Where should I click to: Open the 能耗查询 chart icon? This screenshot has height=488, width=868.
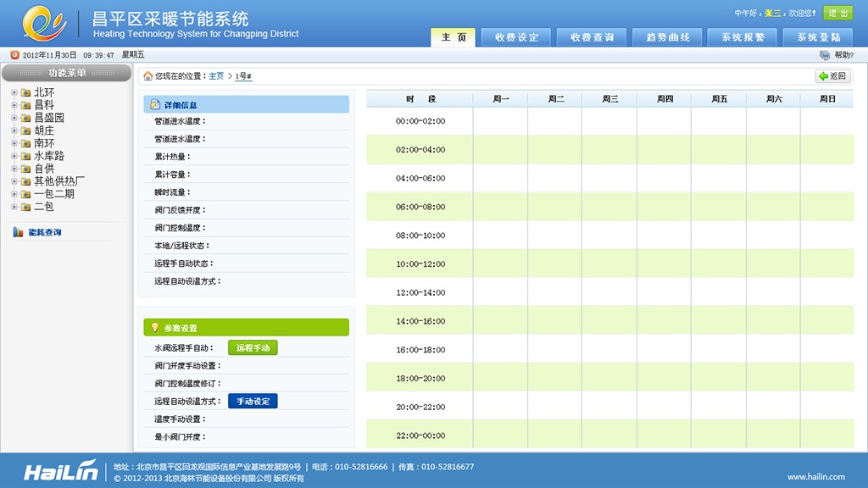19,232
